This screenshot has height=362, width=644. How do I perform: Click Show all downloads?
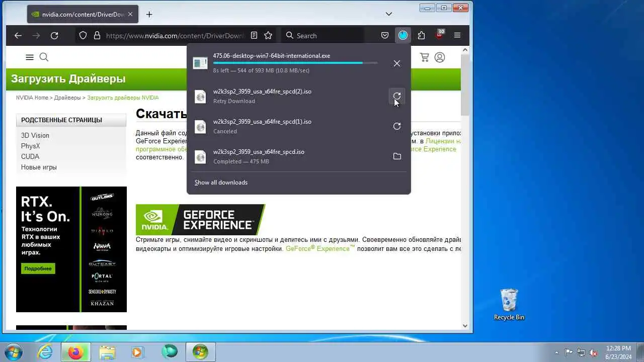click(221, 183)
